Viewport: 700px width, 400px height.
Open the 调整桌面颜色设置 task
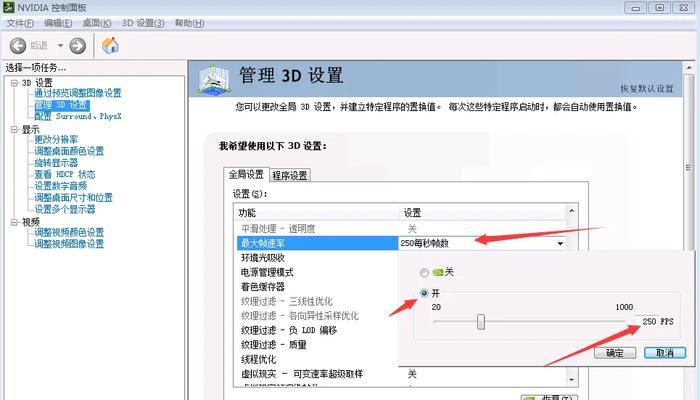tap(69, 151)
